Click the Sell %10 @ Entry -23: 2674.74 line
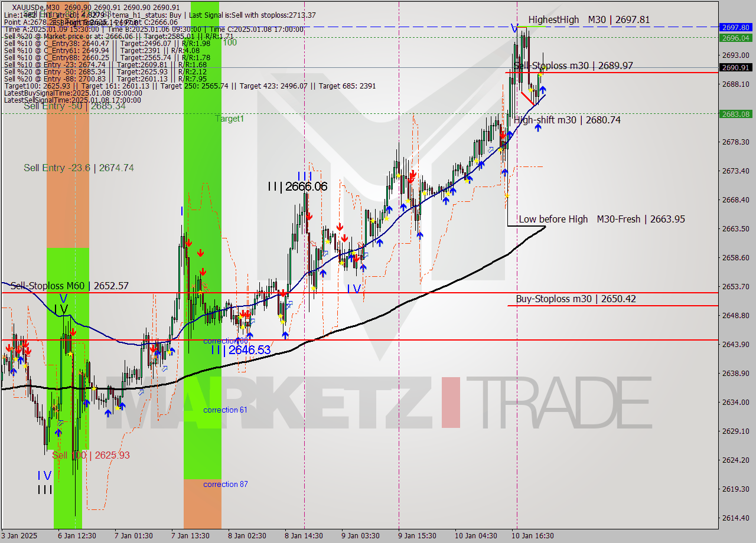 point(105,64)
